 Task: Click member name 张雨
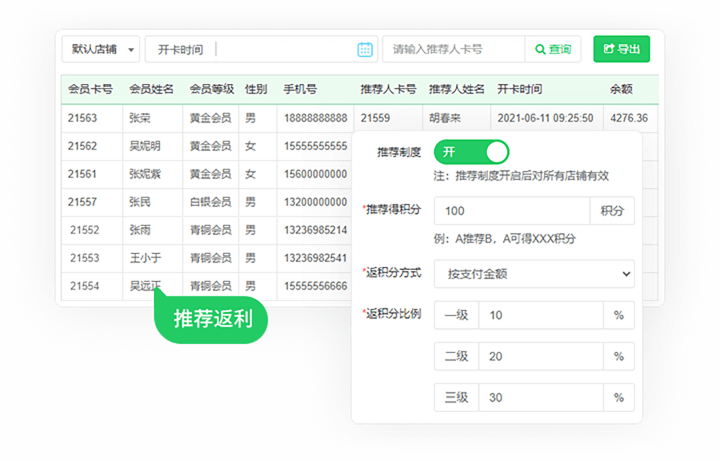click(x=140, y=230)
